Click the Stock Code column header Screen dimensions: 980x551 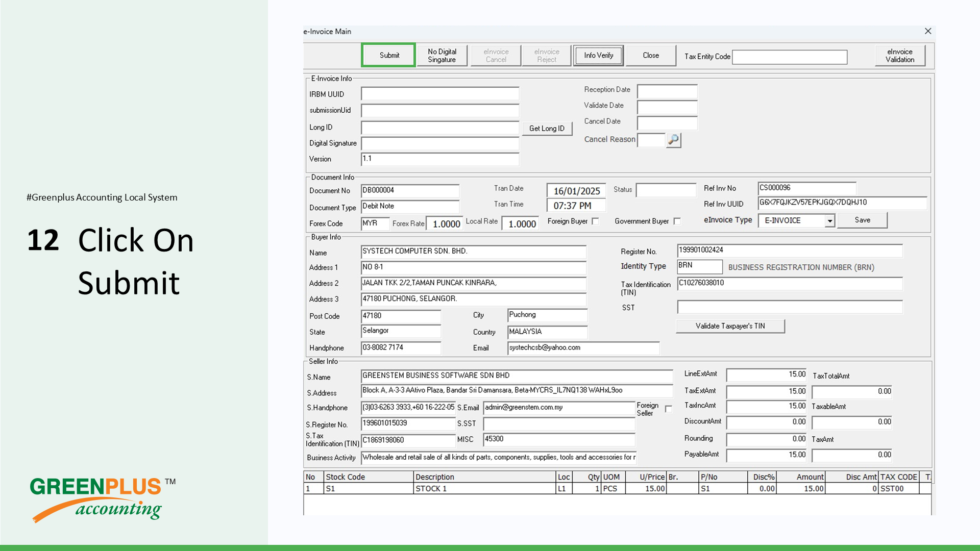click(x=369, y=477)
